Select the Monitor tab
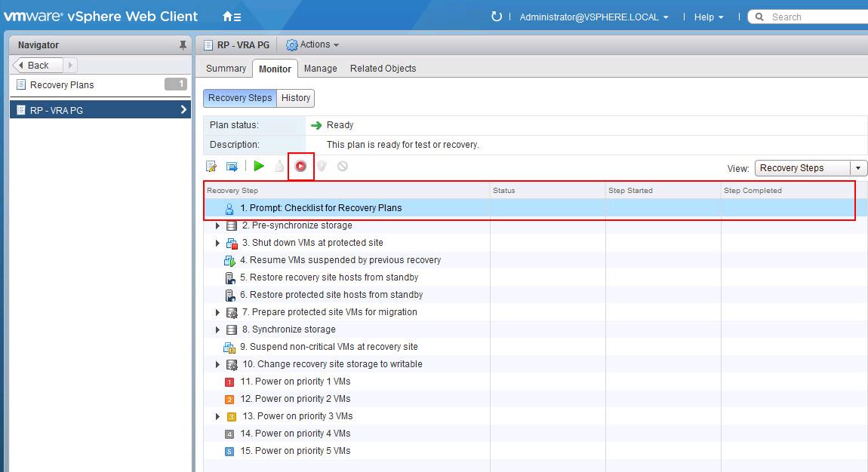This screenshot has height=472, width=868. (x=275, y=69)
